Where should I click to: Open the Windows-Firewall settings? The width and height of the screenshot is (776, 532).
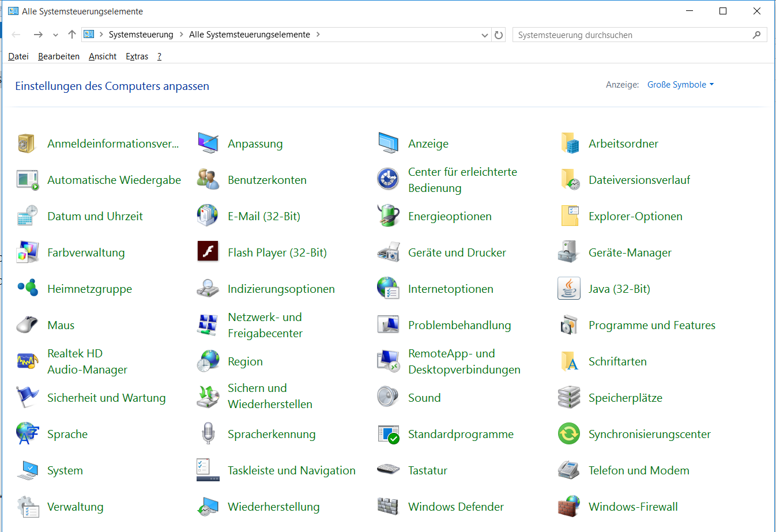pos(632,507)
